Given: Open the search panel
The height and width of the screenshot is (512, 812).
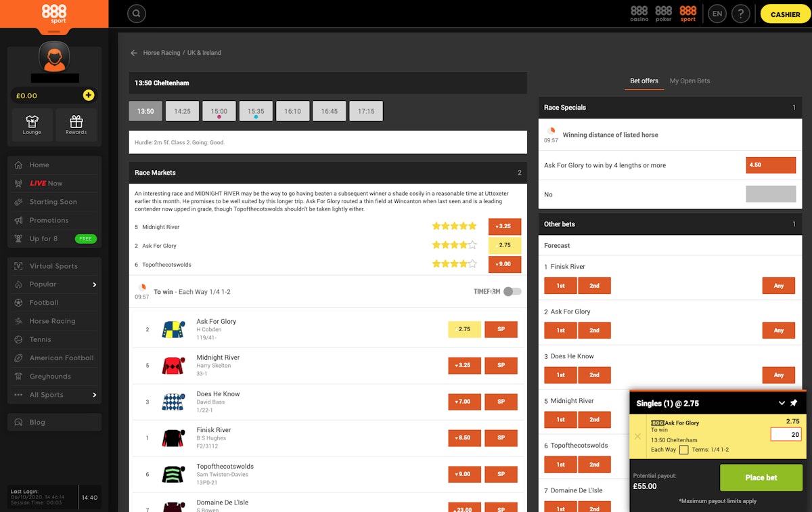Looking at the screenshot, I should pyautogui.click(x=136, y=14).
